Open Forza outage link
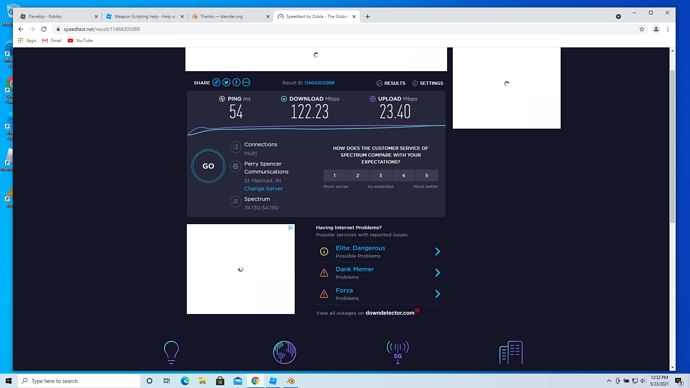Viewport: 690px width, 388px height. point(344,290)
